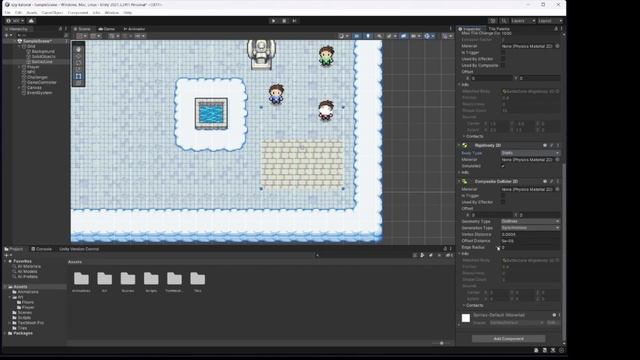Expand the Player object in Hierarchy
The height and width of the screenshot is (360, 640).
click(19, 67)
